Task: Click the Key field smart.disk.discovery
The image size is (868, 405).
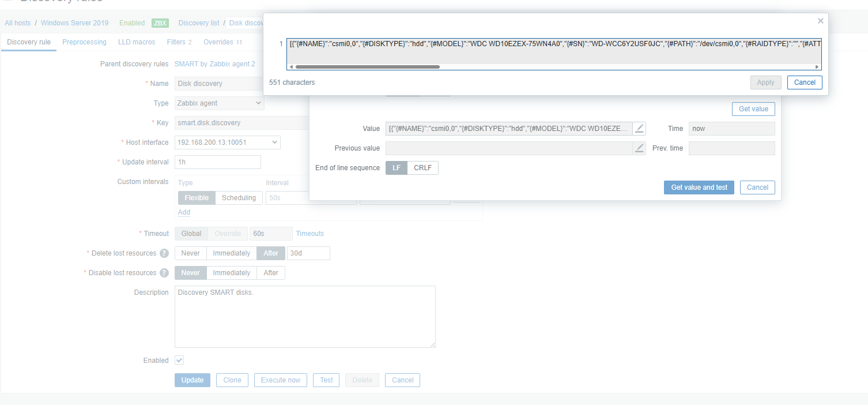Action: [242, 123]
